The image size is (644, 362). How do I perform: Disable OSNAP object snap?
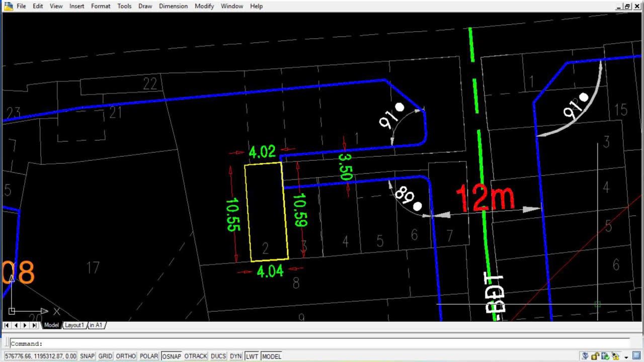[x=171, y=356]
